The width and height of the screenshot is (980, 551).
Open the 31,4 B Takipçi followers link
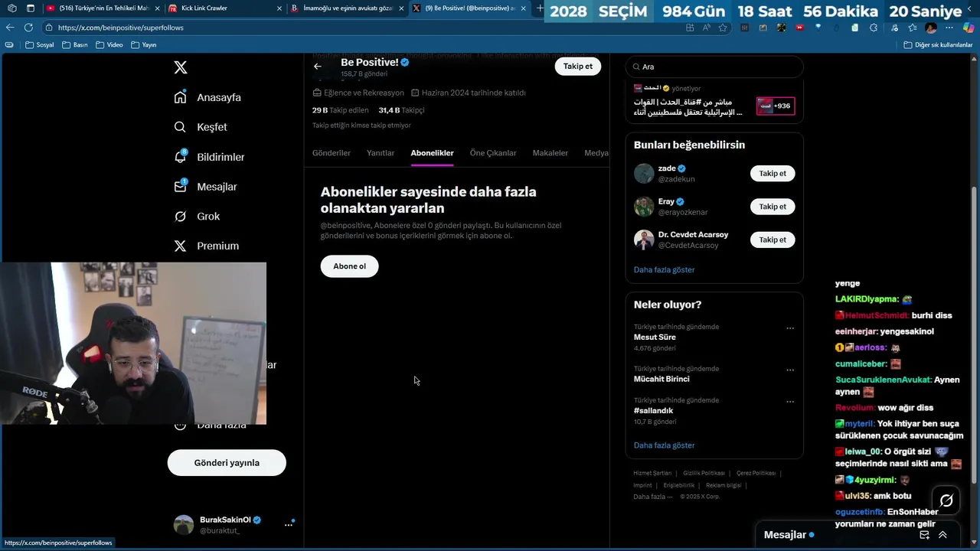[401, 110]
